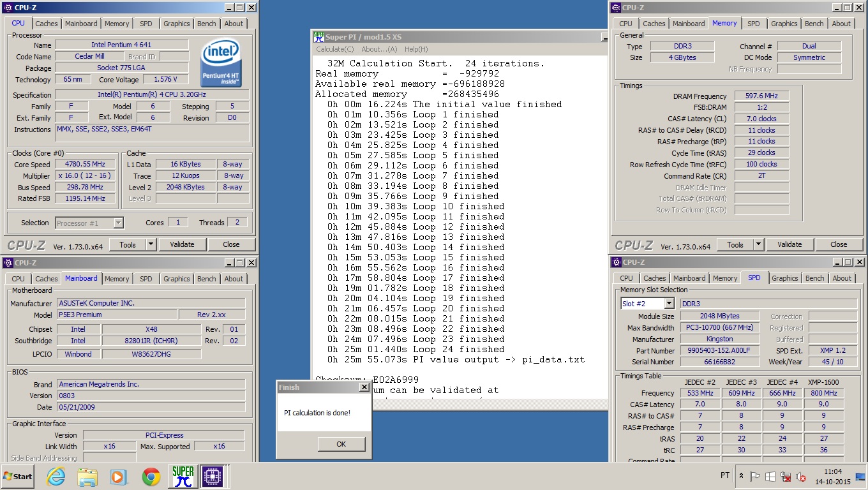Open Graphics tab in SPD window
868x490 pixels.
[x=784, y=278]
